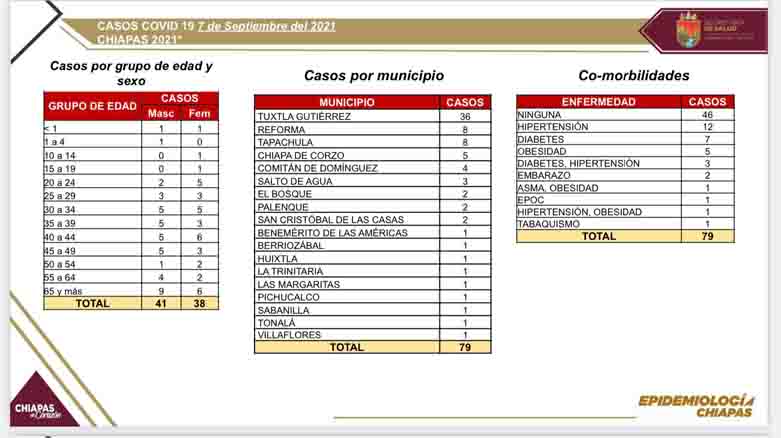
Task: Select the standalone 'OBESIDAD' disease row
Action: [625, 151]
